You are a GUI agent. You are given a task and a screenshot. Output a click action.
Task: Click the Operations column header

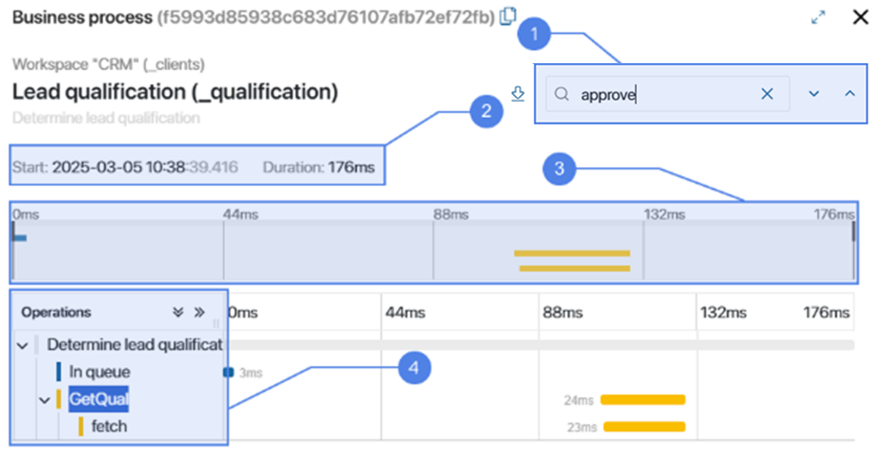(56, 312)
